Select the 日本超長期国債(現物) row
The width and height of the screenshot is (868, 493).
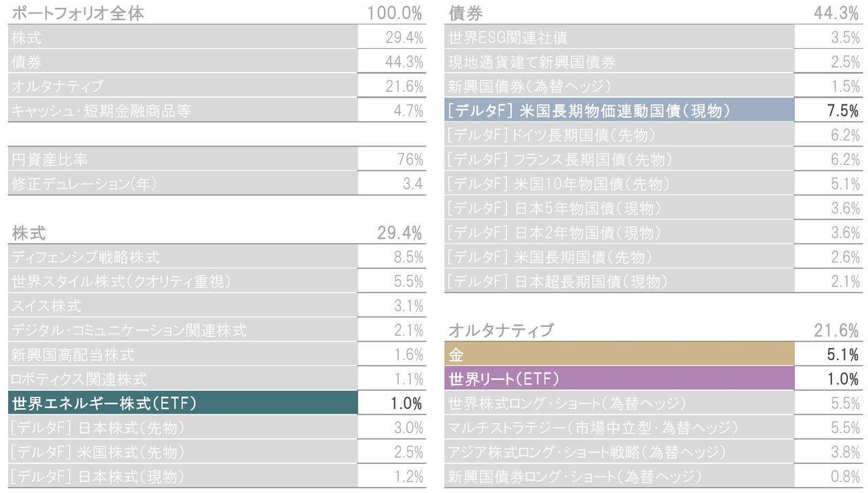click(654, 281)
